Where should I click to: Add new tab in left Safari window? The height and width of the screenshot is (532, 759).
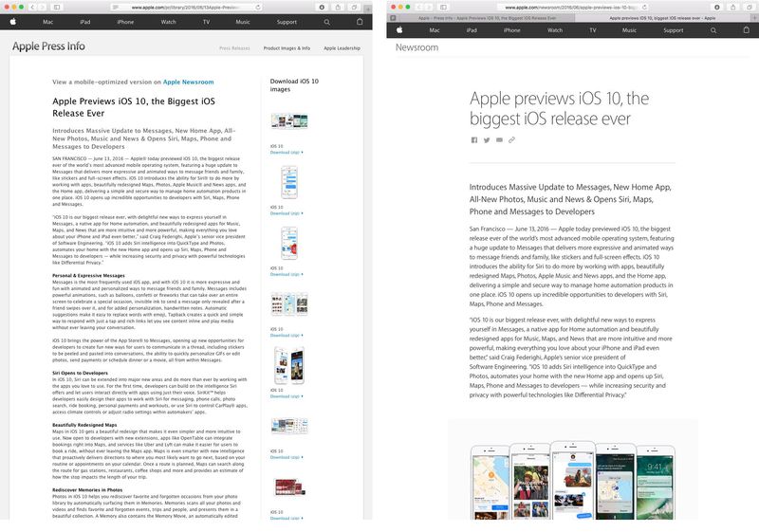click(368, 9)
